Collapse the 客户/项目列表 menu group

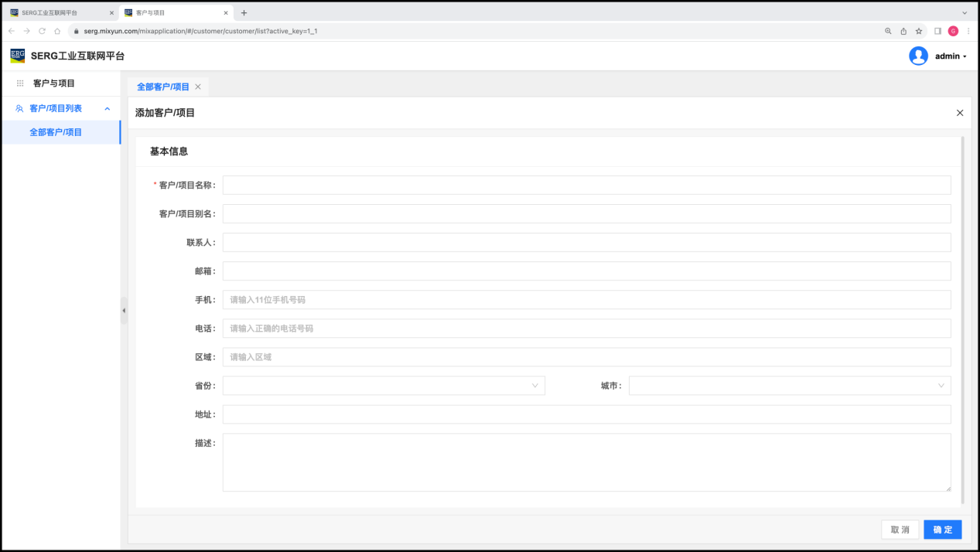tap(108, 108)
